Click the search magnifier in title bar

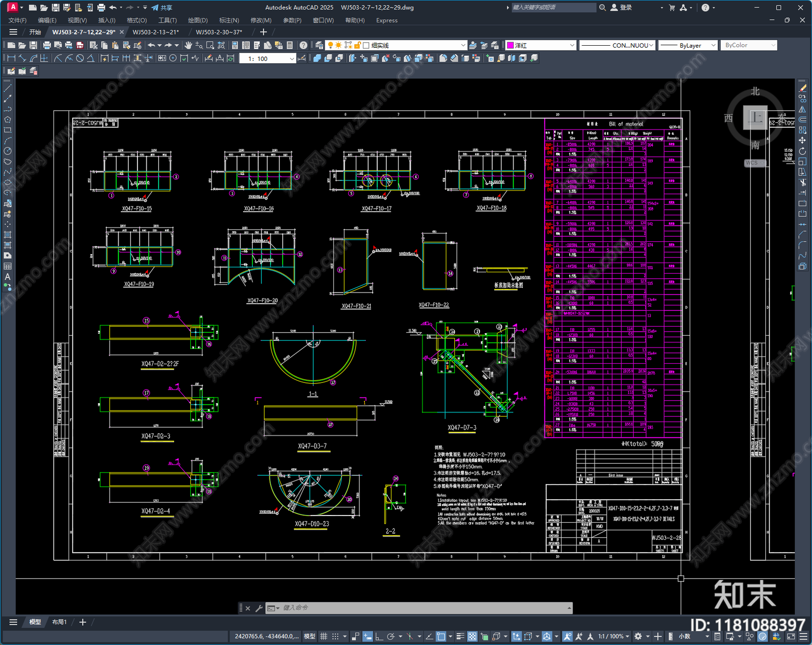click(x=602, y=8)
